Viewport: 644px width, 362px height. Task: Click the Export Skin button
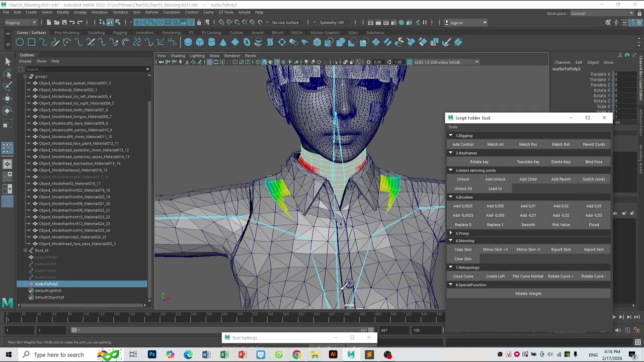tap(561, 249)
